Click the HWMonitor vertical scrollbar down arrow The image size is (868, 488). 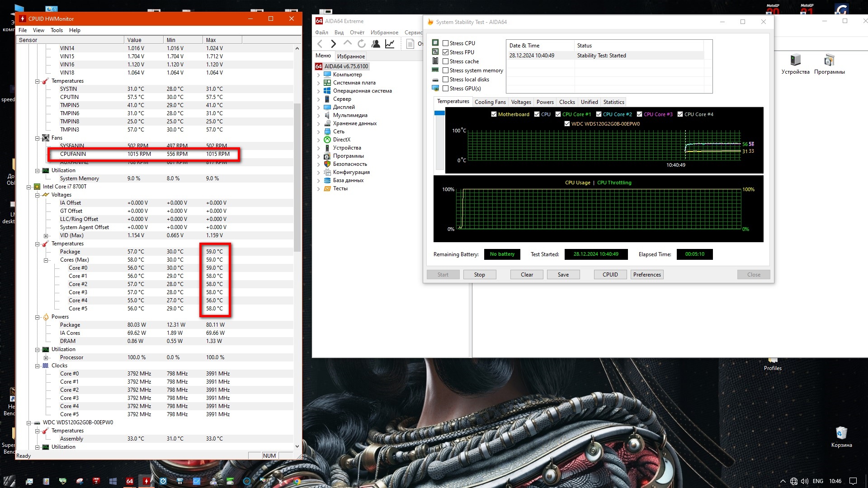[297, 446]
